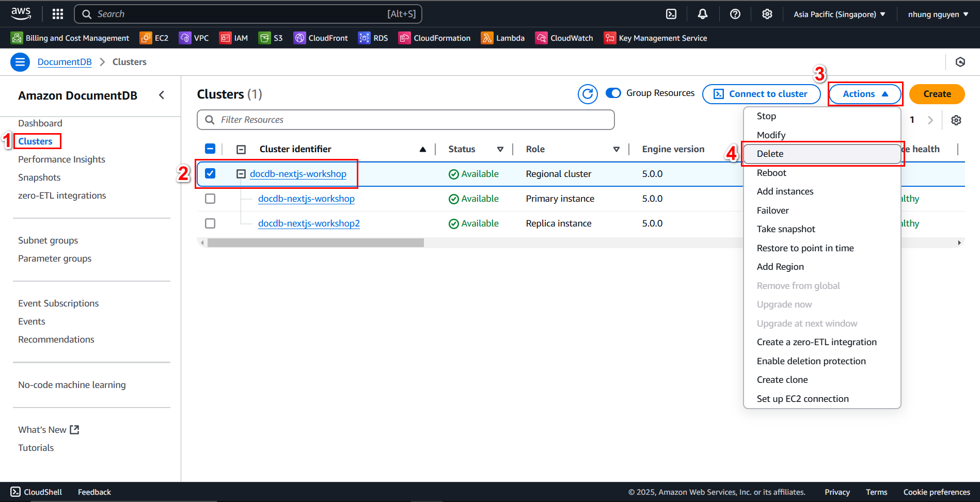Viewport: 980px width, 502px height.
Task: Open the VPC shortcut
Action: [194, 38]
